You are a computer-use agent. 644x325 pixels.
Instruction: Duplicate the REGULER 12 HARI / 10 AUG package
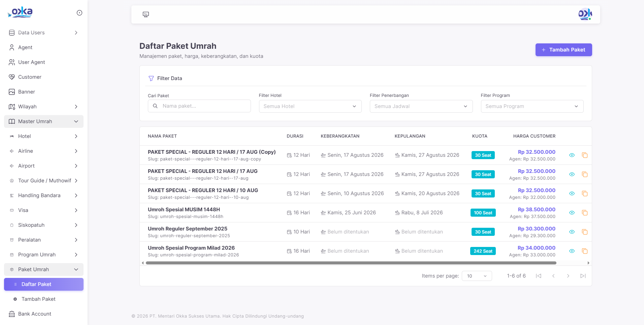tap(585, 193)
